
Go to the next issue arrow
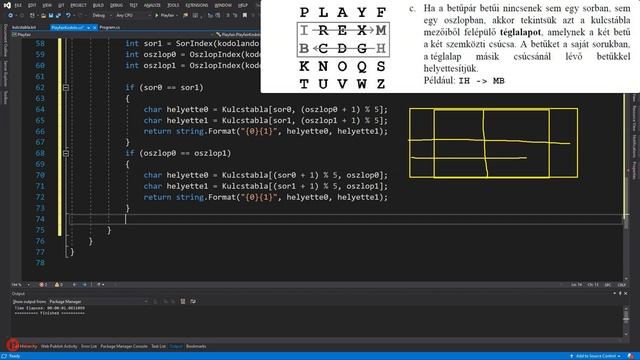84,284
